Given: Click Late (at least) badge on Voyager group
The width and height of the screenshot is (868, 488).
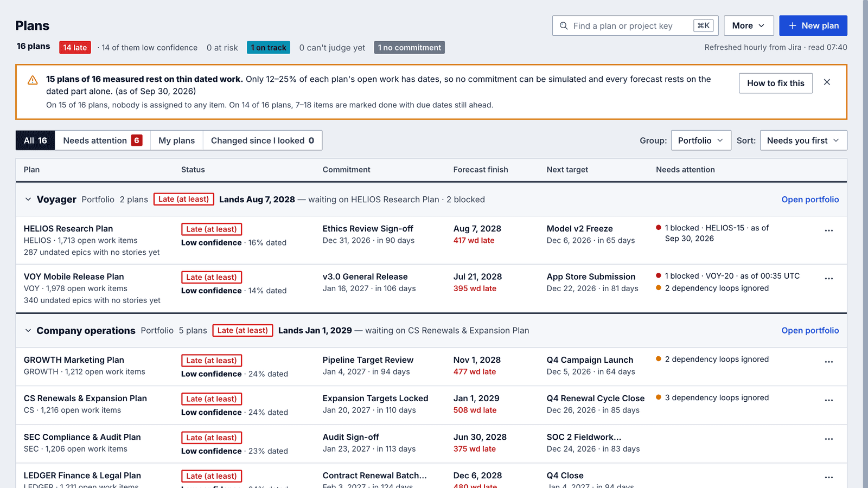Looking at the screenshot, I should (184, 199).
